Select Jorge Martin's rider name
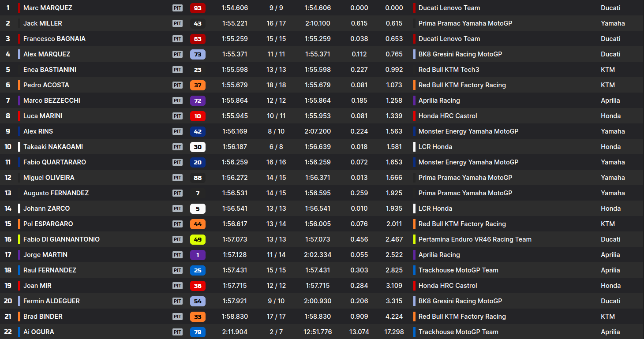Image resolution: width=644 pixels, height=339 pixels. tap(45, 255)
